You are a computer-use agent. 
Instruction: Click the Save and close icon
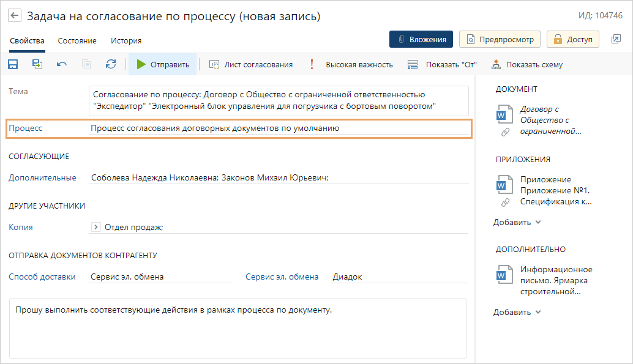37,64
